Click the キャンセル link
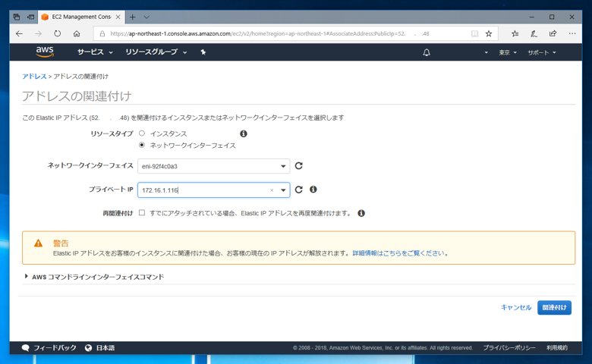 pos(516,307)
